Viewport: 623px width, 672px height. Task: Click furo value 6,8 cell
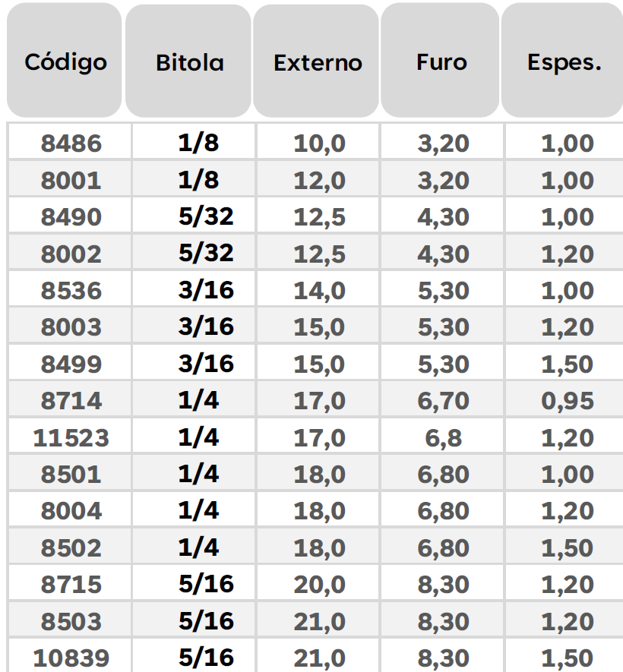tap(442, 437)
